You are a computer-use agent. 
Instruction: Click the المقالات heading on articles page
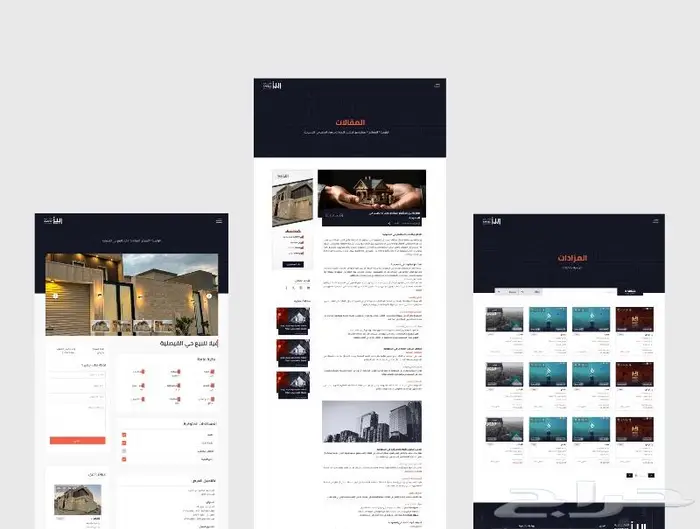click(x=350, y=122)
